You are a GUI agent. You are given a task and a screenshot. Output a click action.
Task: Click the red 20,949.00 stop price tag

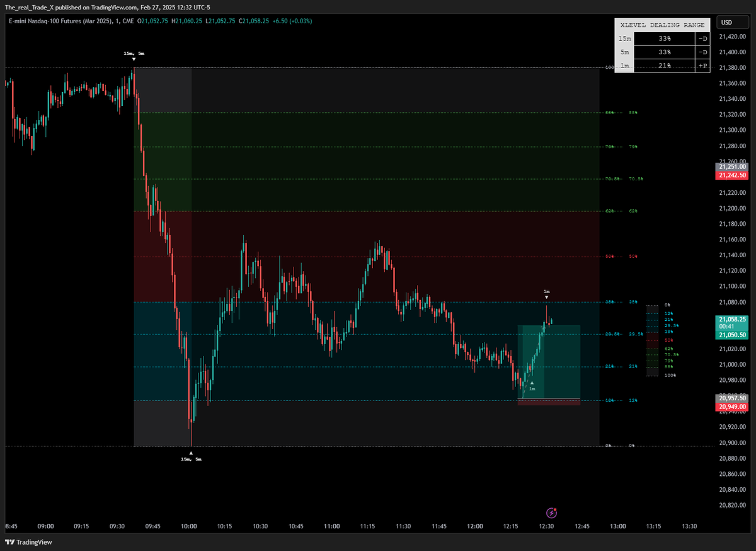[732, 407]
